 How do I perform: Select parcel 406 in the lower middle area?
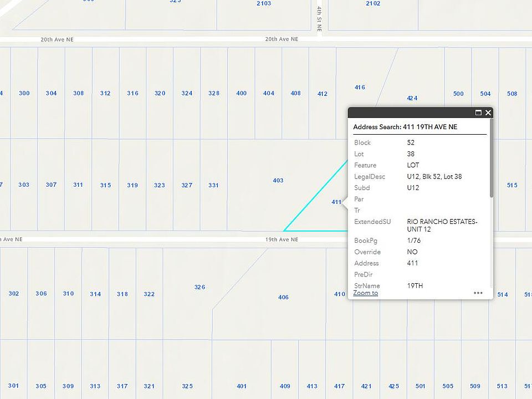(283, 297)
